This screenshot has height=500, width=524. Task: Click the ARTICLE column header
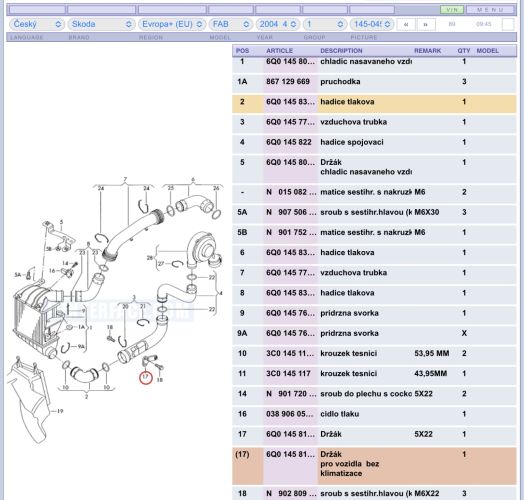[279, 51]
